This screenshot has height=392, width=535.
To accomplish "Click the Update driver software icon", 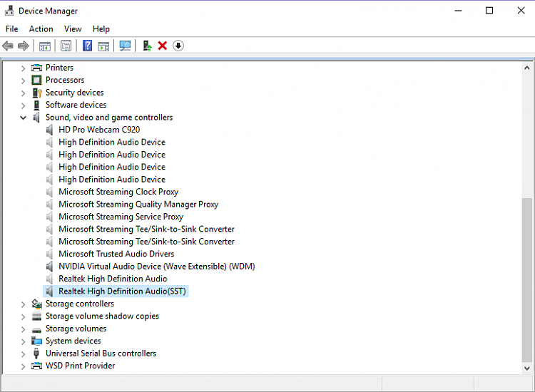I will click(x=147, y=46).
